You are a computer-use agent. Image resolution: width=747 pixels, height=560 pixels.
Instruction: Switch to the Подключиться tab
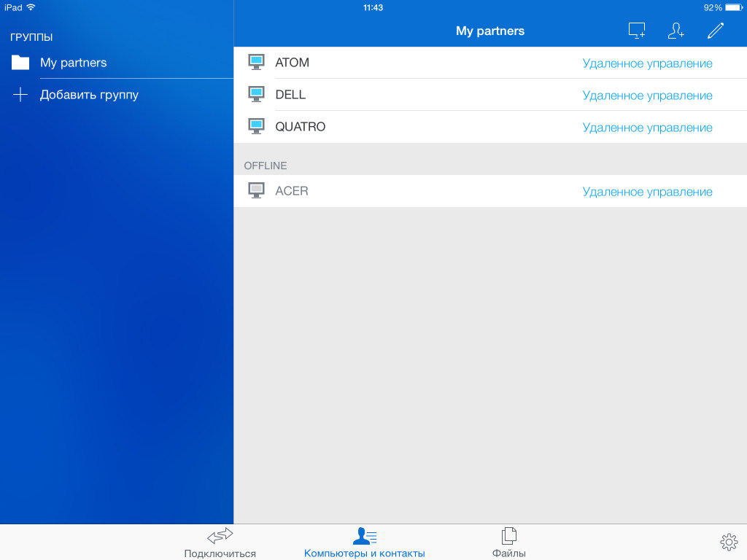point(220,542)
